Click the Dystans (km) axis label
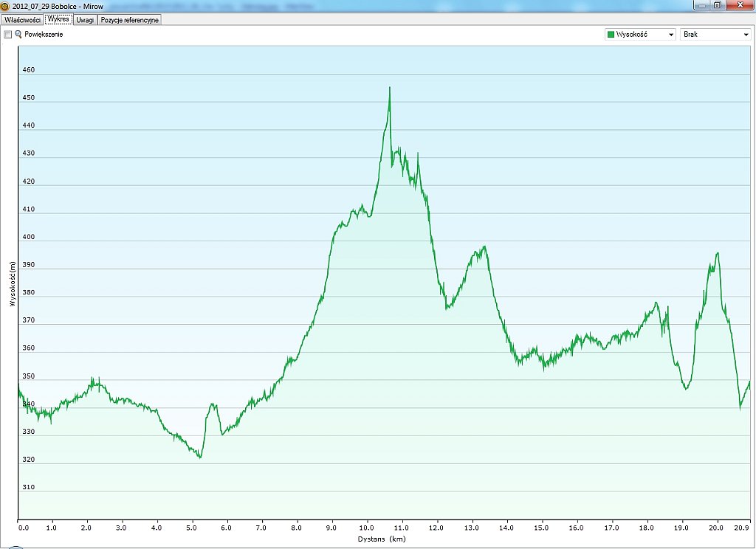 [383, 539]
